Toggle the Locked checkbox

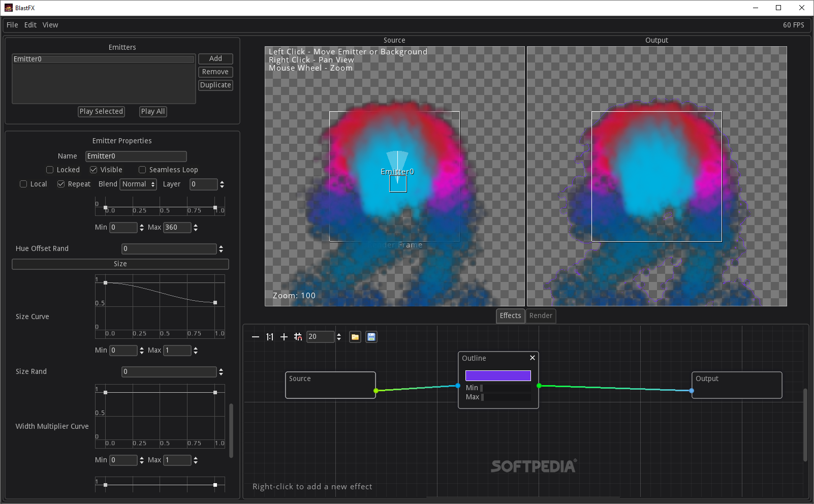point(50,170)
